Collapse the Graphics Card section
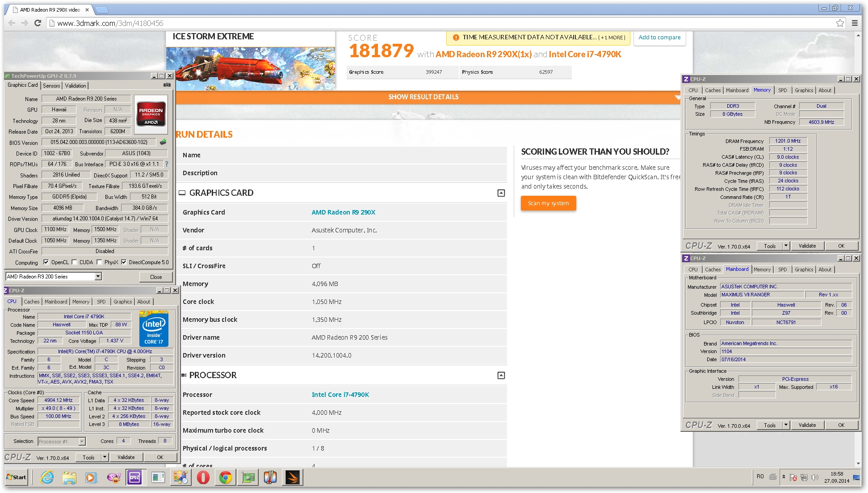 (x=501, y=193)
